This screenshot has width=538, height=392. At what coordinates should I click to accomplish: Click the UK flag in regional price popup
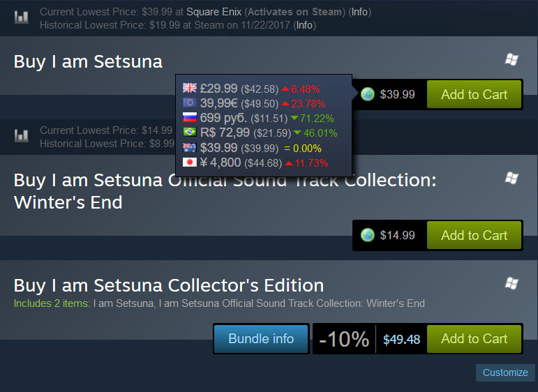189,88
